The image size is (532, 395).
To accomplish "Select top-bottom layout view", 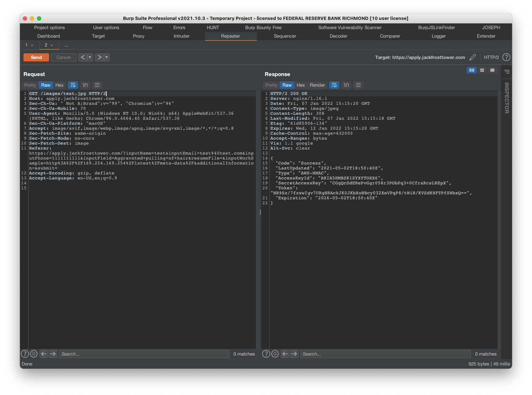I will (482, 70).
